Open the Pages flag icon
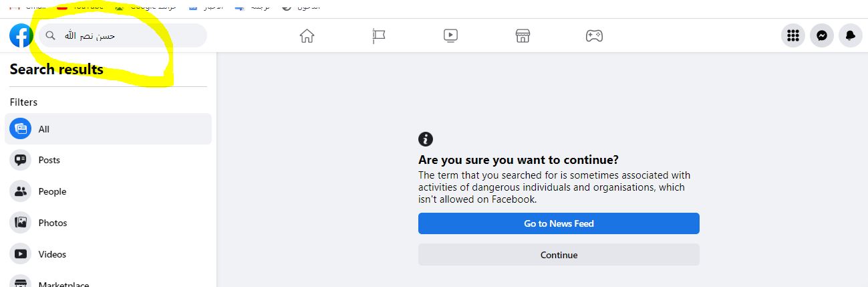 (x=379, y=36)
